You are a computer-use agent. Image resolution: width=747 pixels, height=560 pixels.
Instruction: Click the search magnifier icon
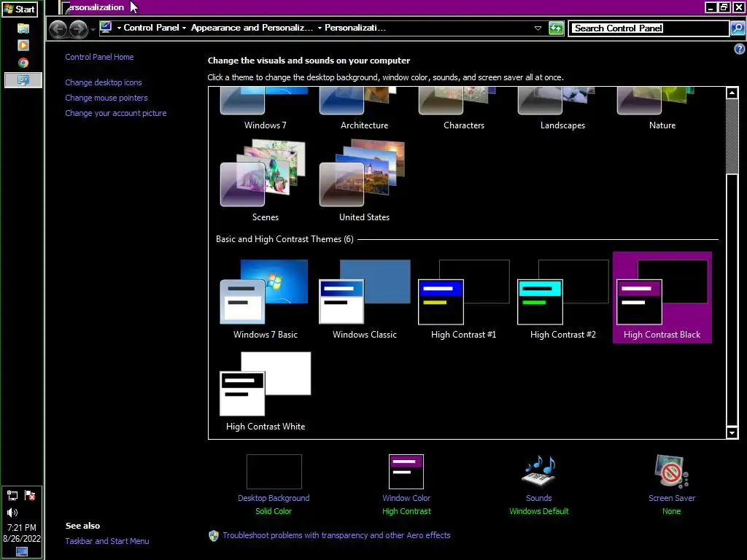point(738,28)
